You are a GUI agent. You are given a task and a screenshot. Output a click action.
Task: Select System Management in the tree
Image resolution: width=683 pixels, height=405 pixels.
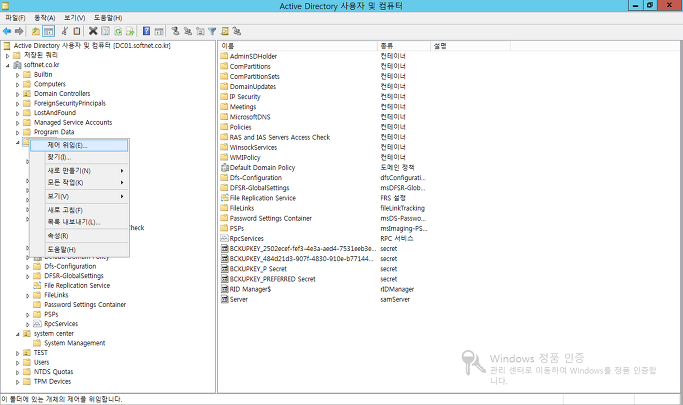75,343
